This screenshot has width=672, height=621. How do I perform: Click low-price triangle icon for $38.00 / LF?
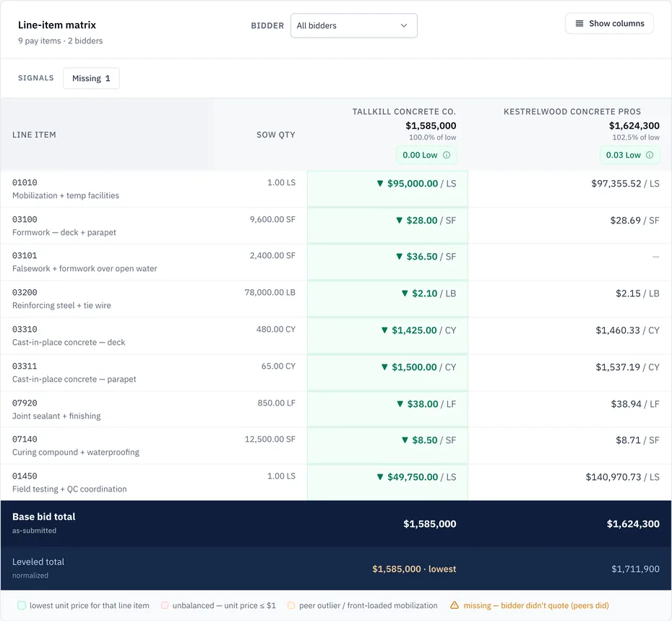click(x=400, y=404)
